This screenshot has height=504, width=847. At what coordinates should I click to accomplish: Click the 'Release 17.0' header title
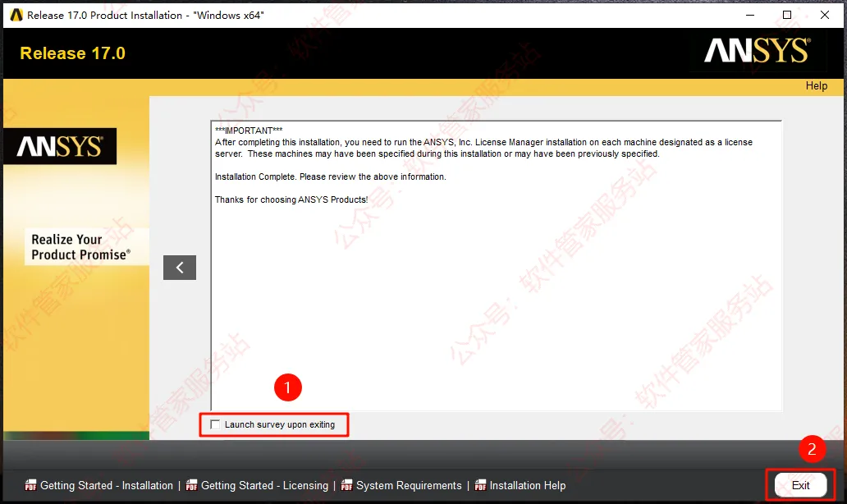click(72, 53)
